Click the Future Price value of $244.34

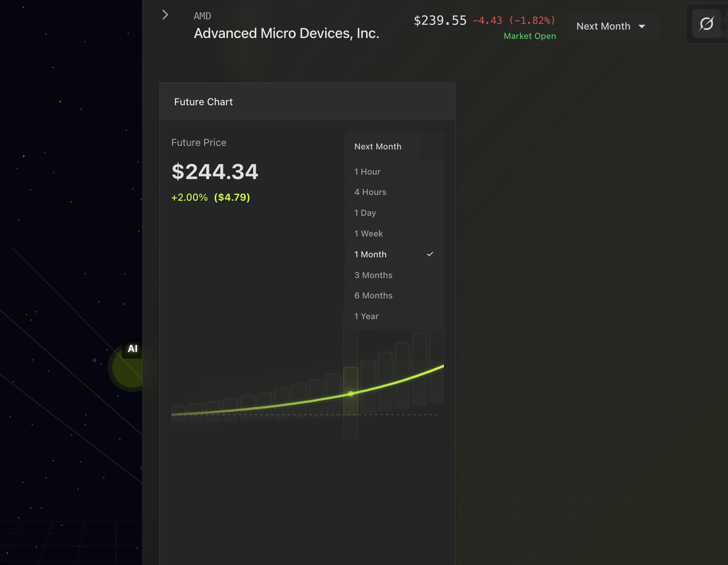point(215,172)
